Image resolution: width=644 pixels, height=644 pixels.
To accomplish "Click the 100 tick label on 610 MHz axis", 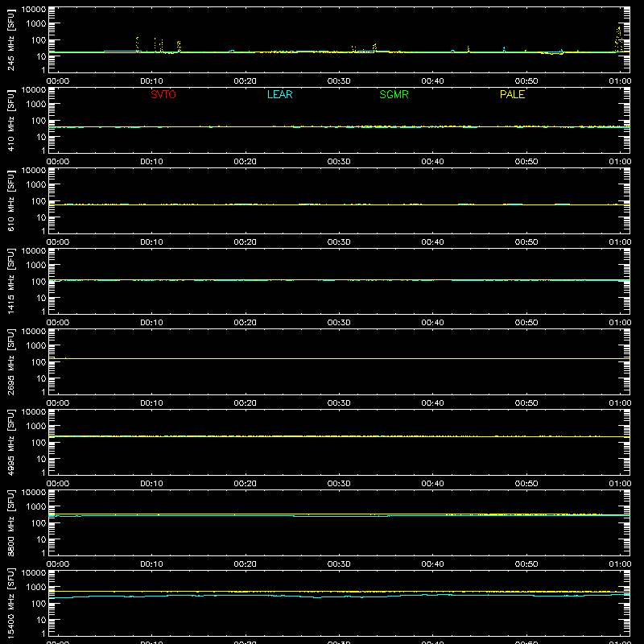I will [39, 201].
